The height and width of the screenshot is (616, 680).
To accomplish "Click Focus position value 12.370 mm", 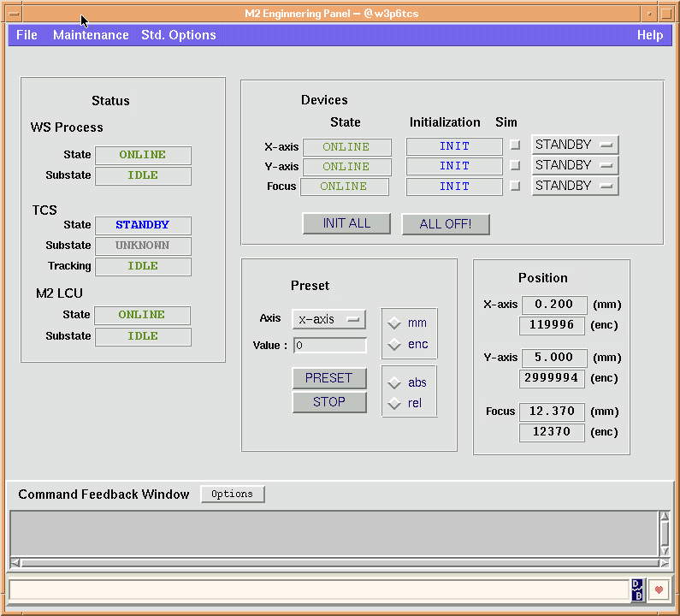I will [552, 412].
